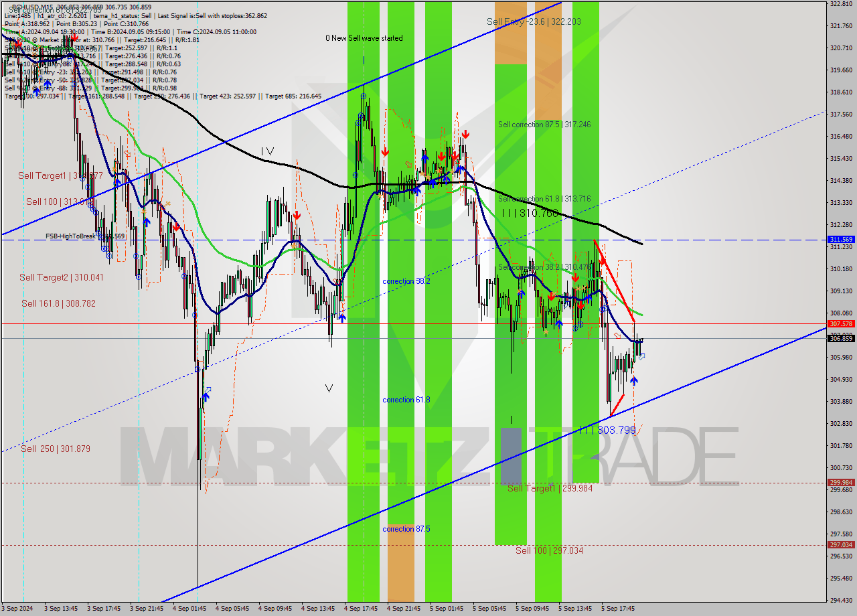Click the '0 New Sell wave started' label
This screenshot has width=857, height=616.
[x=364, y=38]
